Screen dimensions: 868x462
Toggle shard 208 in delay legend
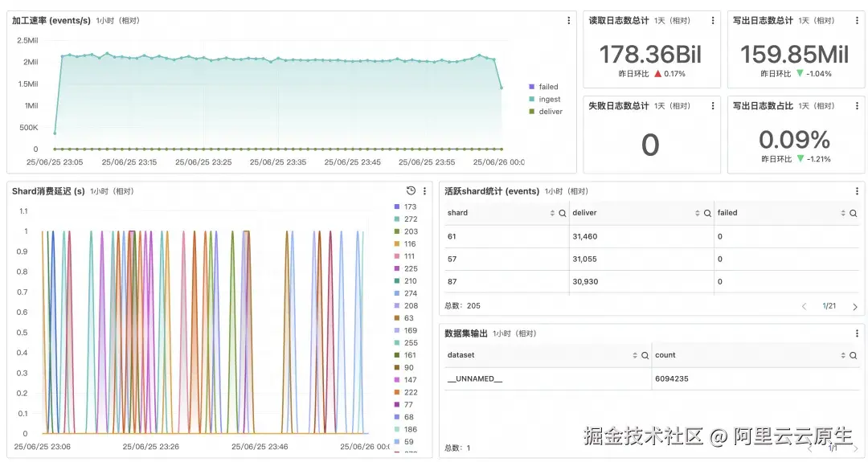406,305
